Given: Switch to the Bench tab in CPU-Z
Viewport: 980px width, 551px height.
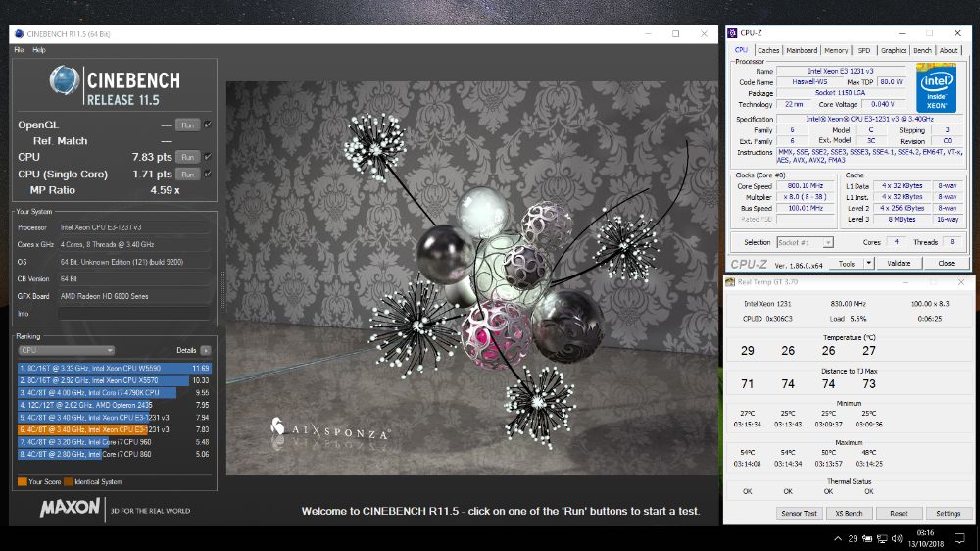Looking at the screenshot, I should (x=922, y=50).
